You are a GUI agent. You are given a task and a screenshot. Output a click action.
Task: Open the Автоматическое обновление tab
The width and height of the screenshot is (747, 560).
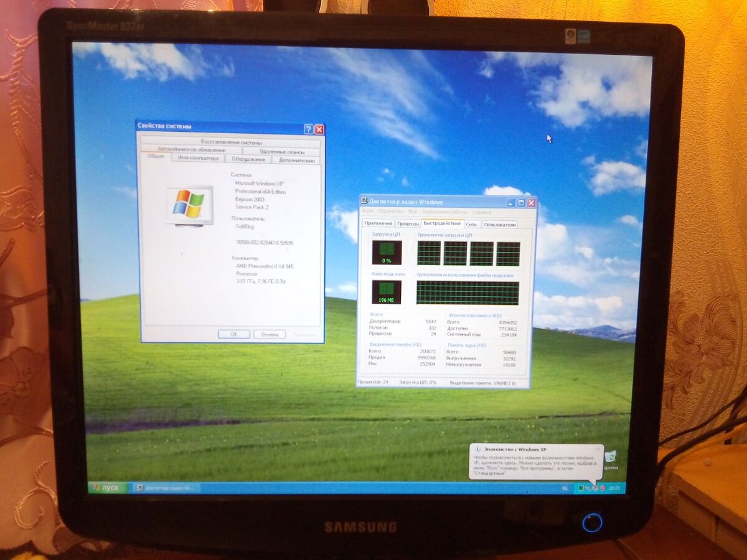pos(190,150)
